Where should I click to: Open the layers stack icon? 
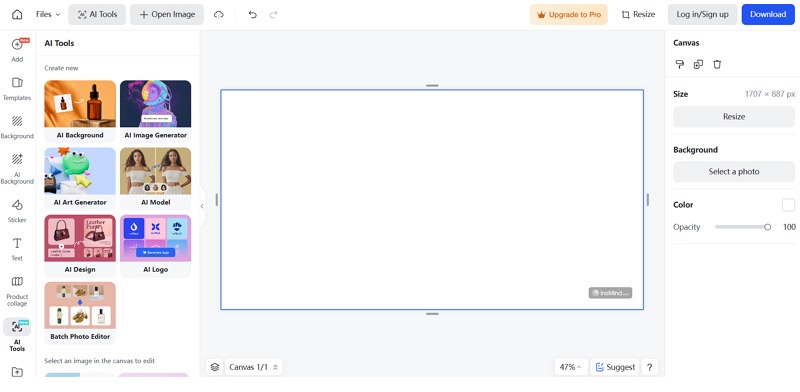pyautogui.click(x=215, y=367)
